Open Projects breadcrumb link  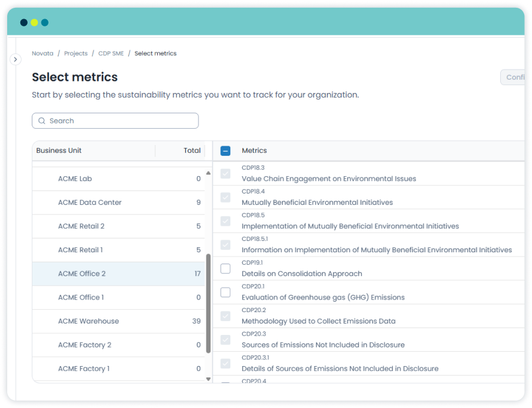click(x=76, y=53)
